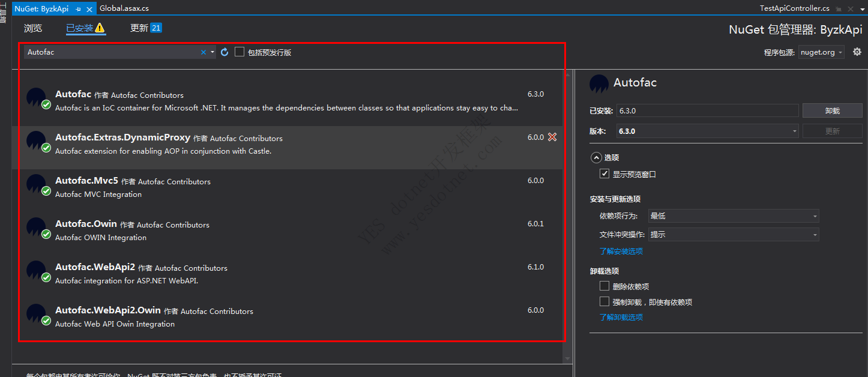Open the 依赖项行为 dropdown

tap(734, 216)
